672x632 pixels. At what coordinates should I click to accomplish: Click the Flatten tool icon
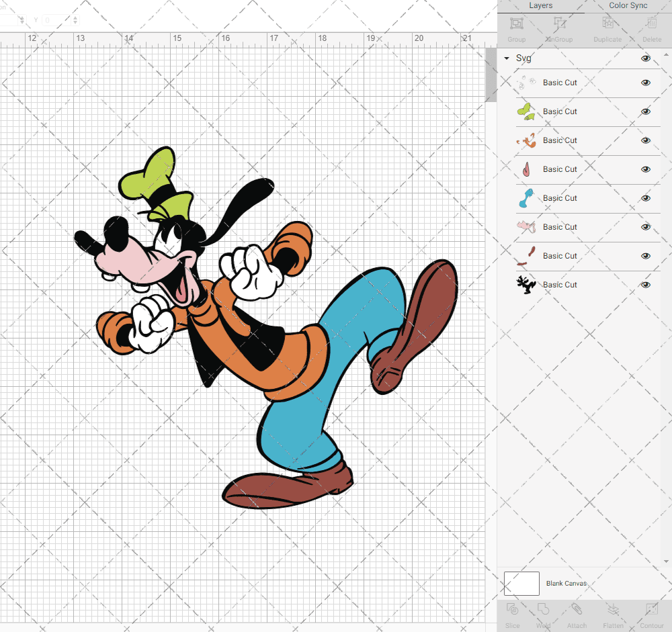[x=614, y=609]
